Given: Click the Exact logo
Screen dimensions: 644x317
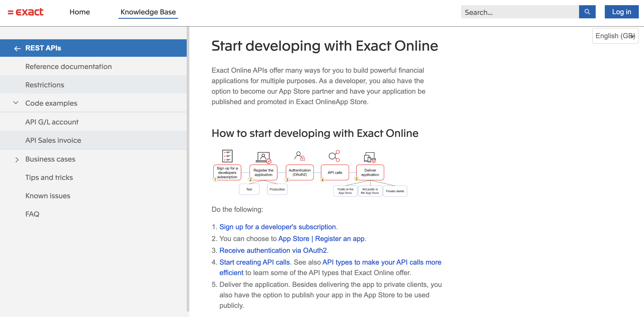Looking at the screenshot, I should (26, 12).
